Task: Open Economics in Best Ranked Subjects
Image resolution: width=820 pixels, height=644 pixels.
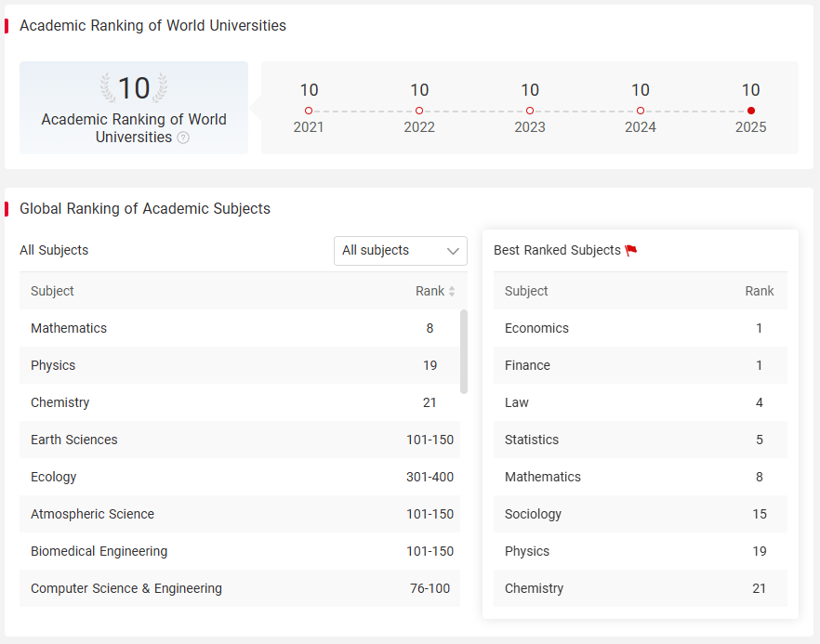Action: pos(640,328)
